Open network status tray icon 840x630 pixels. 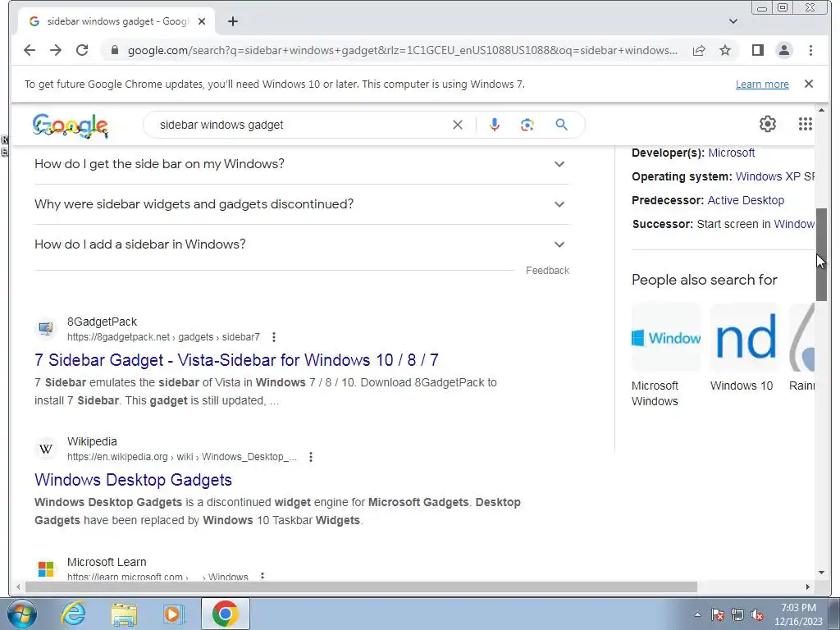tap(737, 614)
